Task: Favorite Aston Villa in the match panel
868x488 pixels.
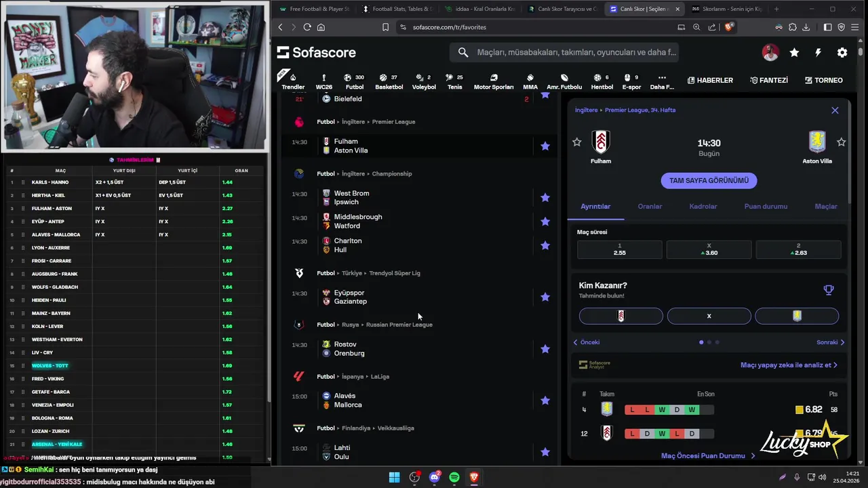Action: click(842, 142)
